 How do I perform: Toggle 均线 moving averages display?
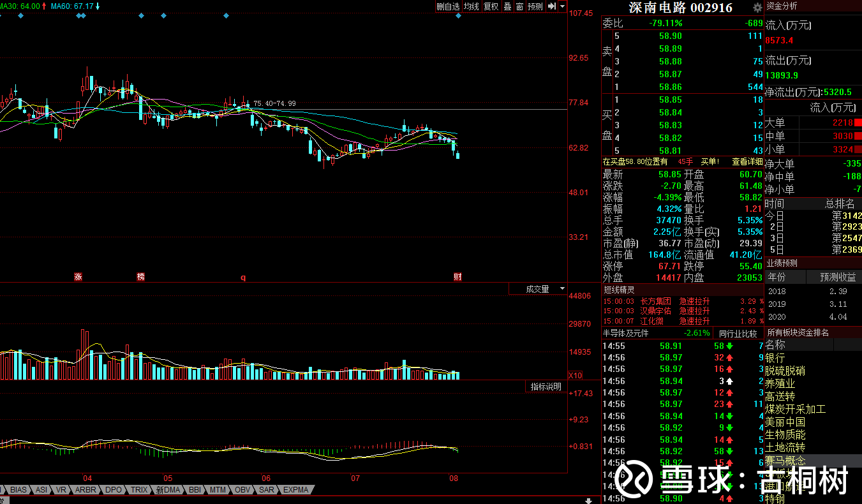pyautogui.click(x=471, y=6)
